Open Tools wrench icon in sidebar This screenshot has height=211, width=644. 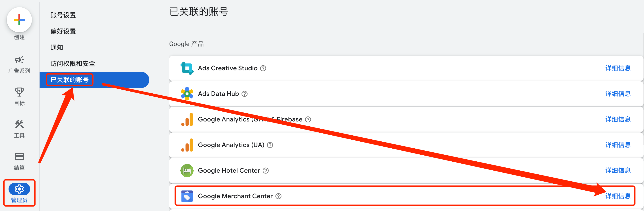[19, 124]
